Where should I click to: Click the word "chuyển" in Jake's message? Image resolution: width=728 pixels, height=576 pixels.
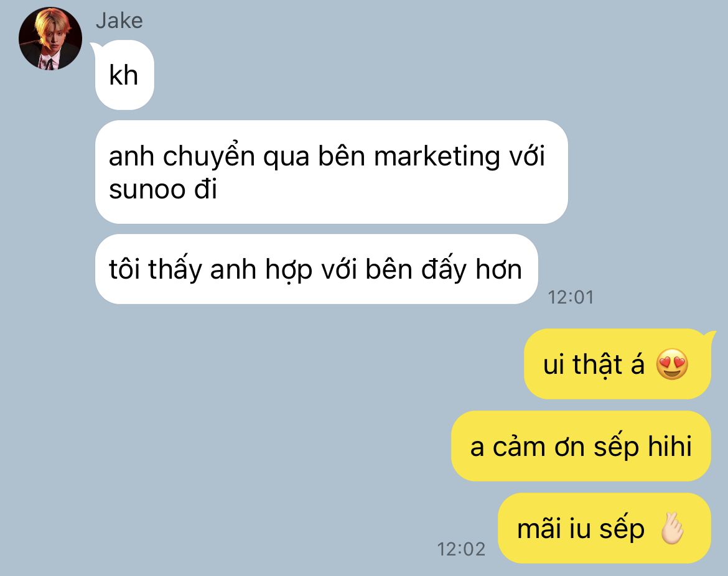click(209, 157)
